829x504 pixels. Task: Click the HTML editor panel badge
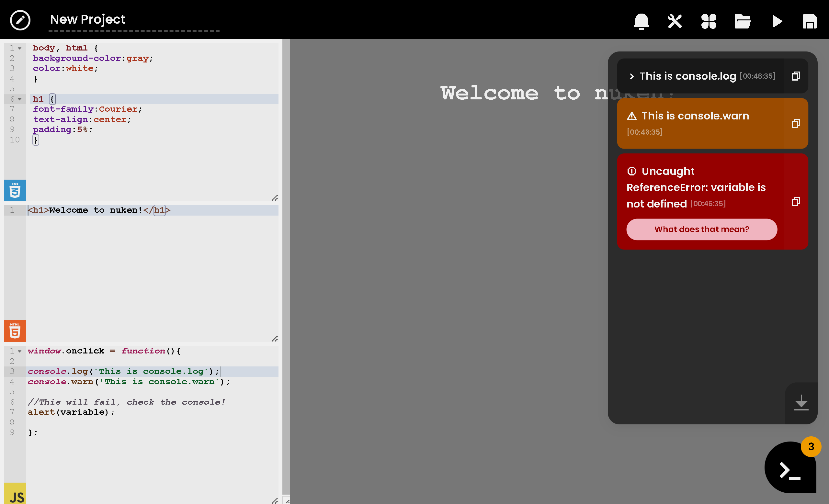pyautogui.click(x=15, y=331)
